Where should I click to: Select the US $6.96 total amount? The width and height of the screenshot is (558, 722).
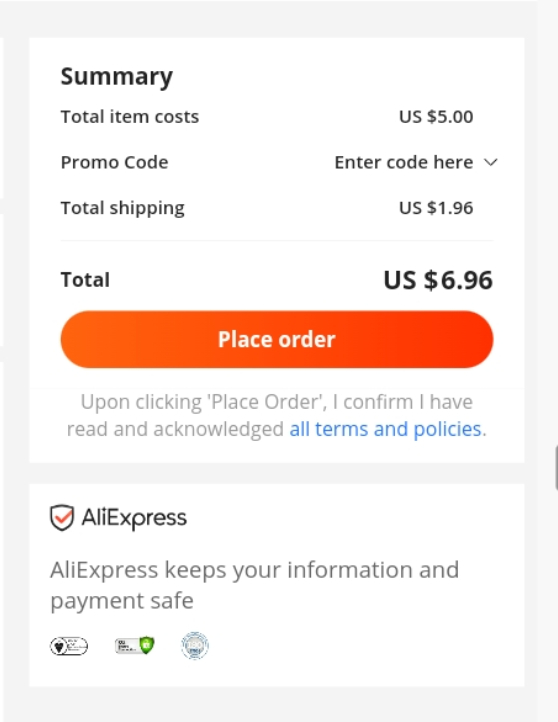[x=438, y=280]
